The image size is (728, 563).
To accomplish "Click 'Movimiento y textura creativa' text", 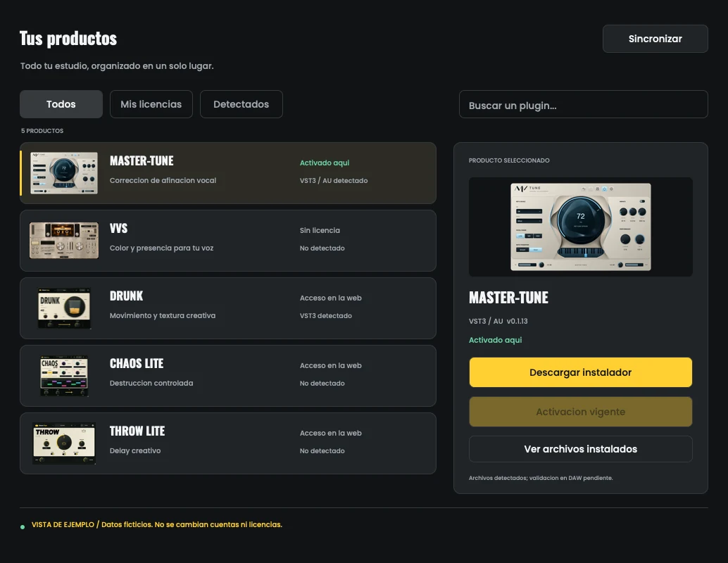I will point(163,315).
